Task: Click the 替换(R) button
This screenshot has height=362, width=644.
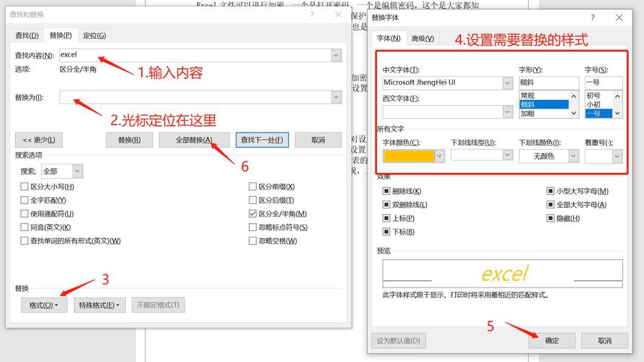Action: [x=130, y=140]
